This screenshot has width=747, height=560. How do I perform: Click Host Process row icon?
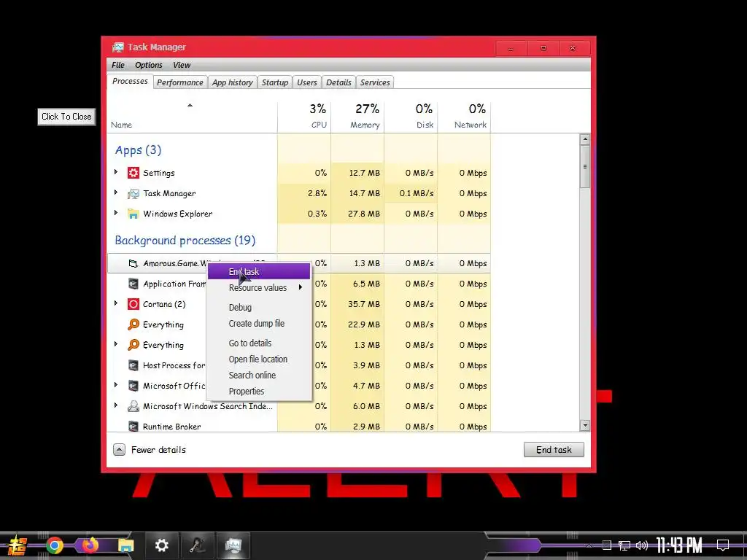pos(133,365)
